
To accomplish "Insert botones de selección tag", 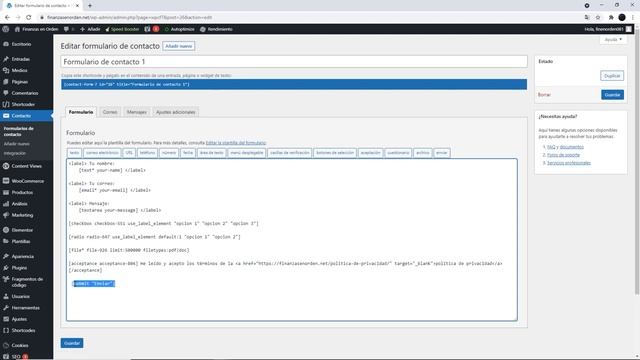I will click(x=335, y=153).
